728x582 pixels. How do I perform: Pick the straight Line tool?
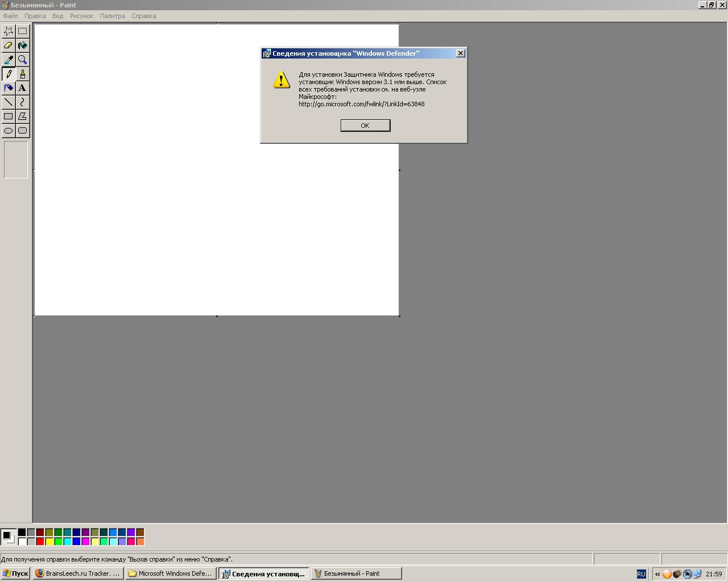pyautogui.click(x=9, y=102)
